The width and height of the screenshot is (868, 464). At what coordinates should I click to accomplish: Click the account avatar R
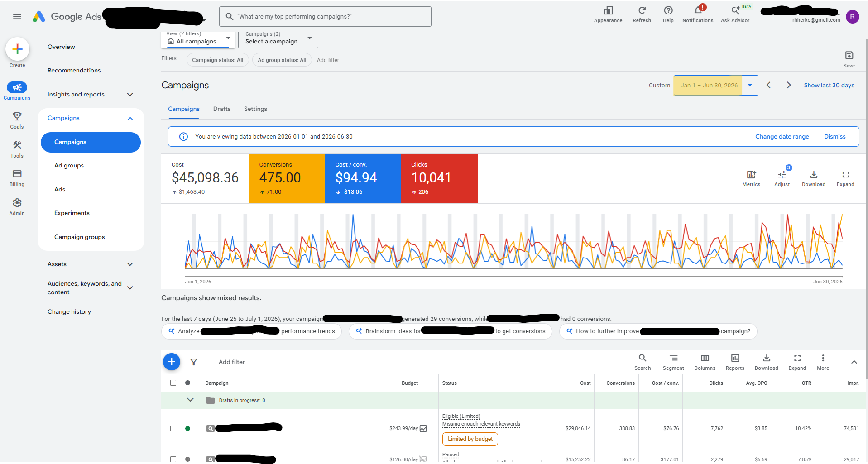[852, 17]
